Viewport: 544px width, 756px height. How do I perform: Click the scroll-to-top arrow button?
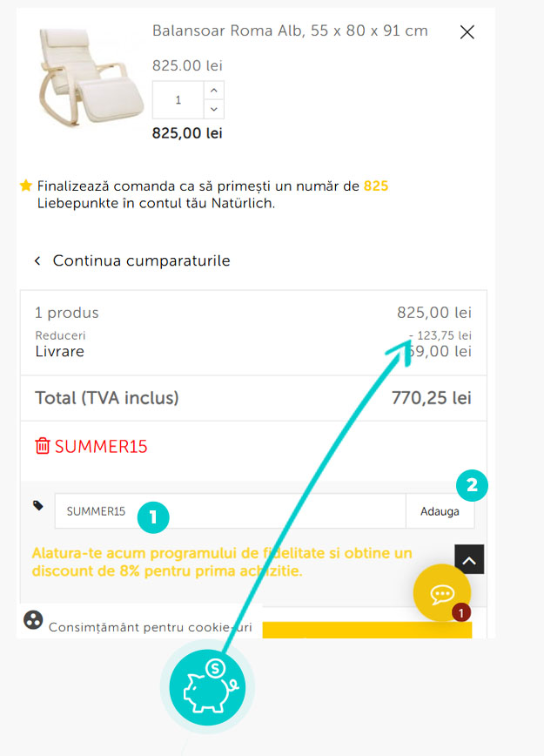469,560
